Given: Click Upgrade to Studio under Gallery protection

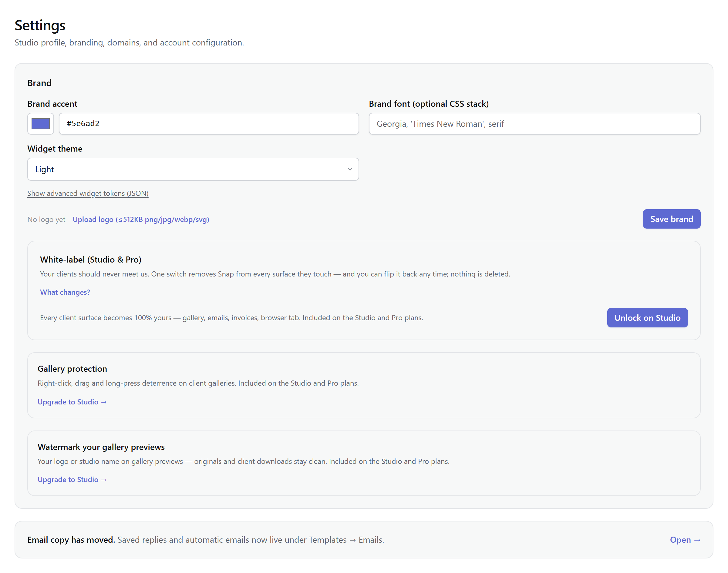Looking at the screenshot, I should pyautogui.click(x=72, y=402).
